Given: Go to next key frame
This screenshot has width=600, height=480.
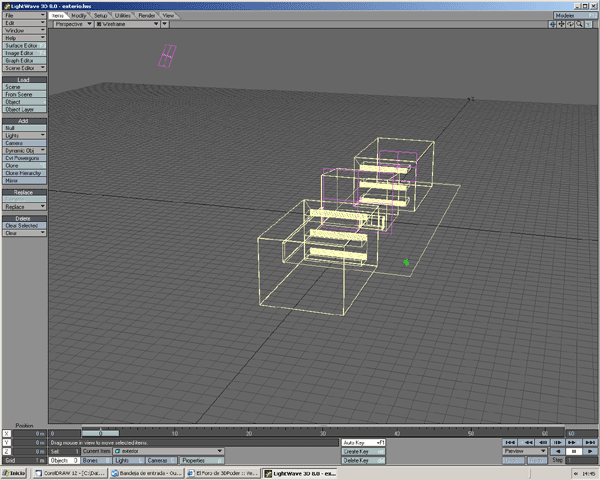Looking at the screenshot, I should 572,442.
